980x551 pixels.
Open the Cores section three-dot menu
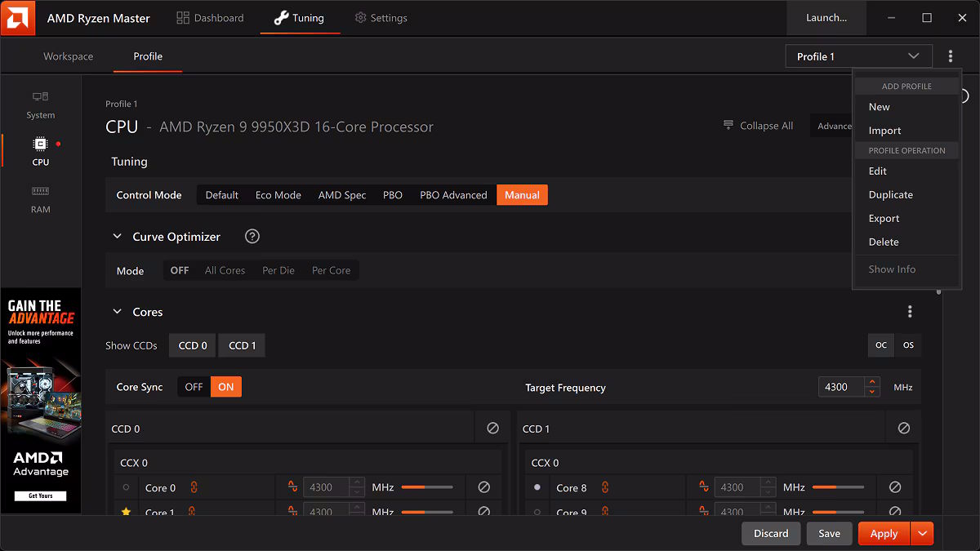(910, 312)
